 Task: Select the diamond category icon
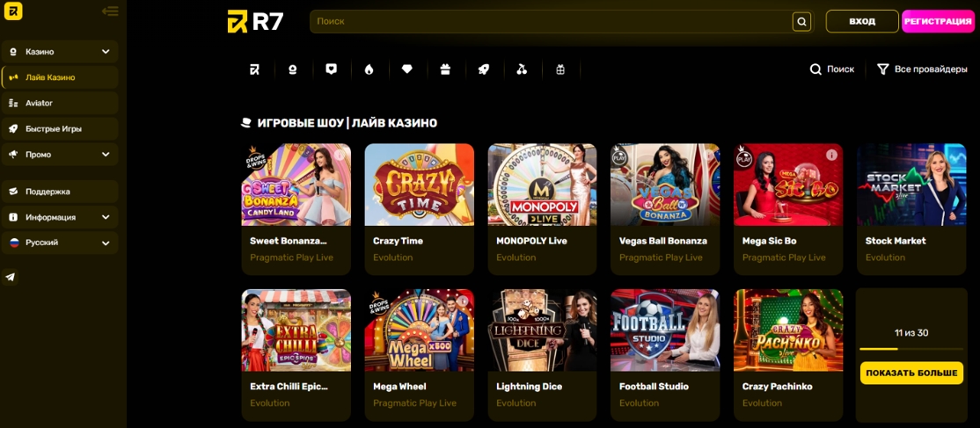407,69
